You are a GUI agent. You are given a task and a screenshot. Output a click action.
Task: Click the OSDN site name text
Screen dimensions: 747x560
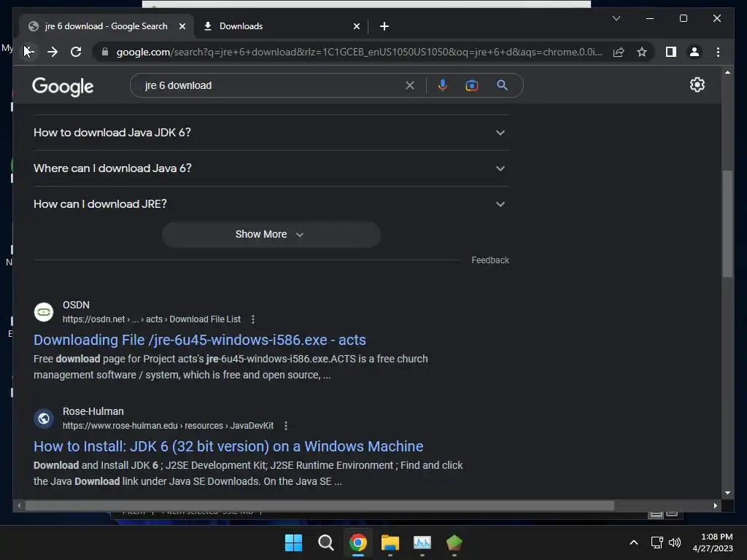76,305
